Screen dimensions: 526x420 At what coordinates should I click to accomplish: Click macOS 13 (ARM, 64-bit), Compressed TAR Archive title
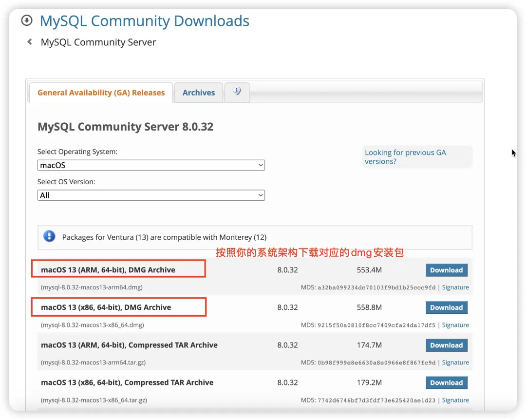point(129,345)
